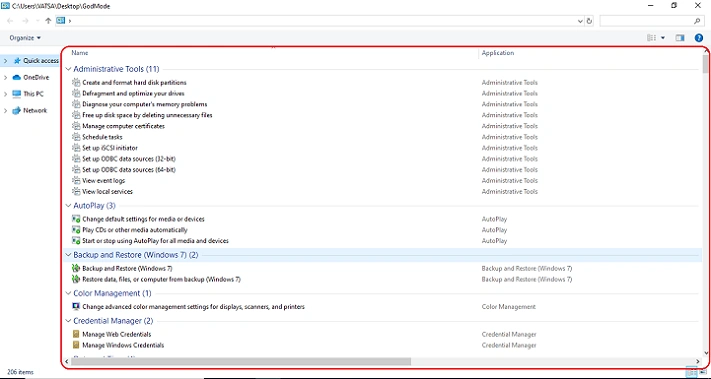
Task: Collapse the Credential Manager (2) group
Action: tap(68, 321)
